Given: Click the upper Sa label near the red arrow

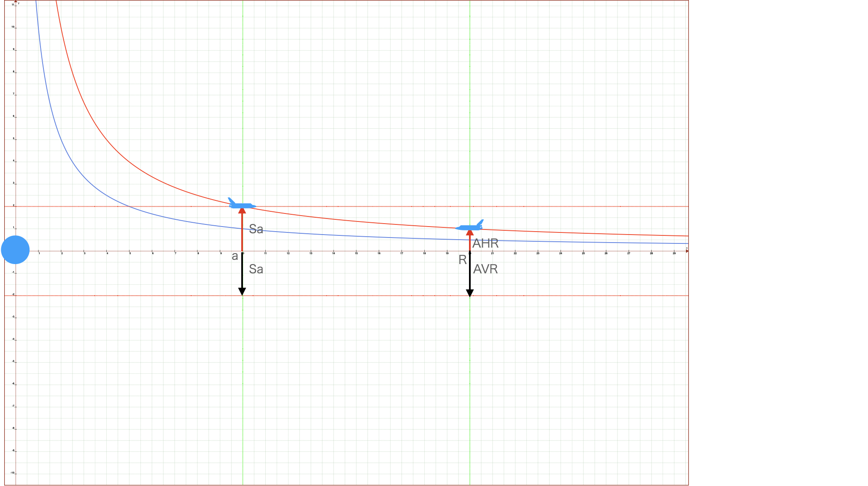Looking at the screenshot, I should pyautogui.click(x=256, y=229).
